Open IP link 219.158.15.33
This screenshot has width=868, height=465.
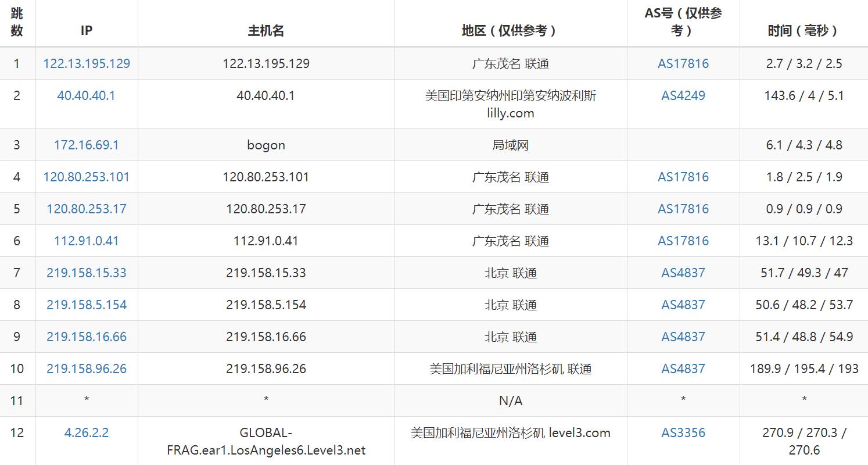tap(87, 273)
